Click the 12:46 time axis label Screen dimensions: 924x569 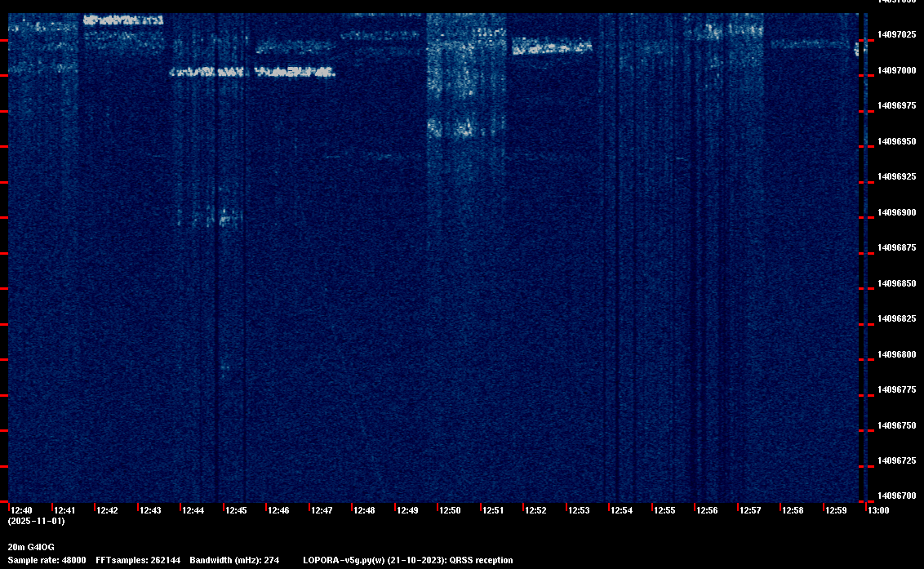tap(278, 510)
